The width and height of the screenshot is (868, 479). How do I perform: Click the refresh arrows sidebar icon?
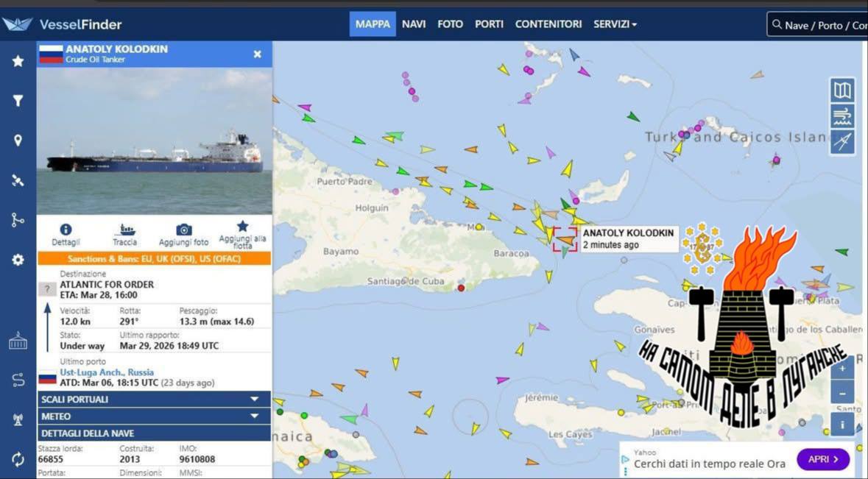[18, 459]
